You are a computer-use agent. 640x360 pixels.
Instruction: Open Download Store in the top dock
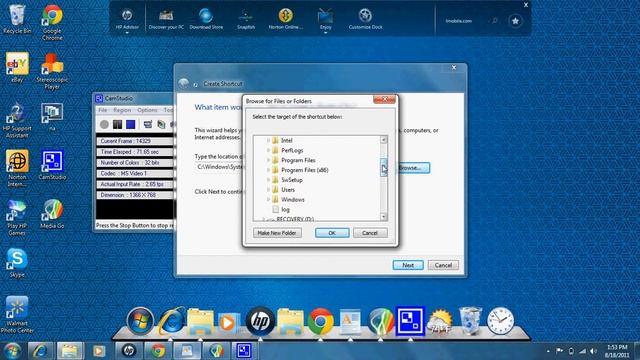[206, 20]
